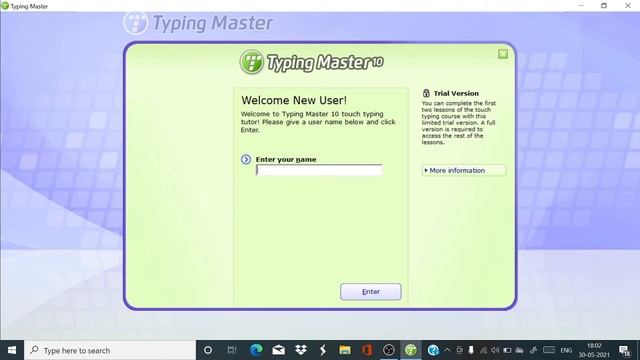Open Cortana from the taskbar
Screen dimensions: 640x360
pyautogui.click(x=208, y=350)
